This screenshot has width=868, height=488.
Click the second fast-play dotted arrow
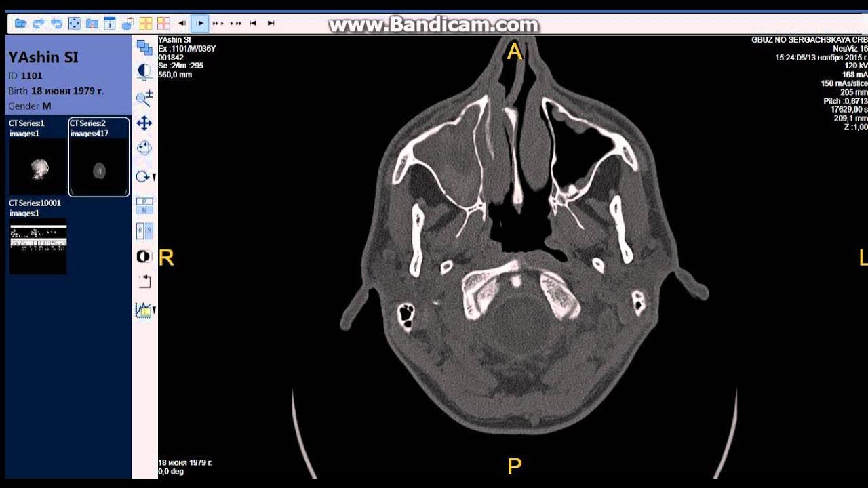tap(235, 24)
